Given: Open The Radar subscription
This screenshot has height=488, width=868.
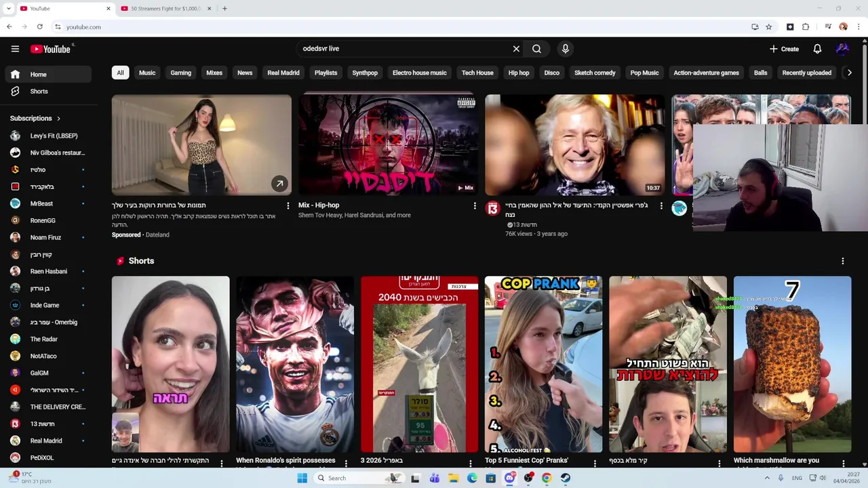Looking at the screenshot, I should pos(47,339).
